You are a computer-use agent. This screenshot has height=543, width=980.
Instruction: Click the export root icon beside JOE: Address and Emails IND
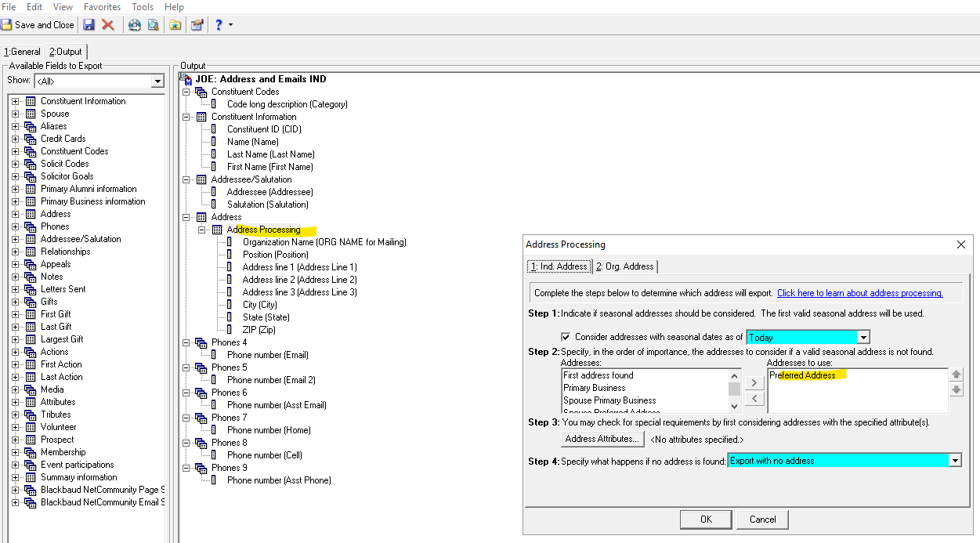(186, 79)
